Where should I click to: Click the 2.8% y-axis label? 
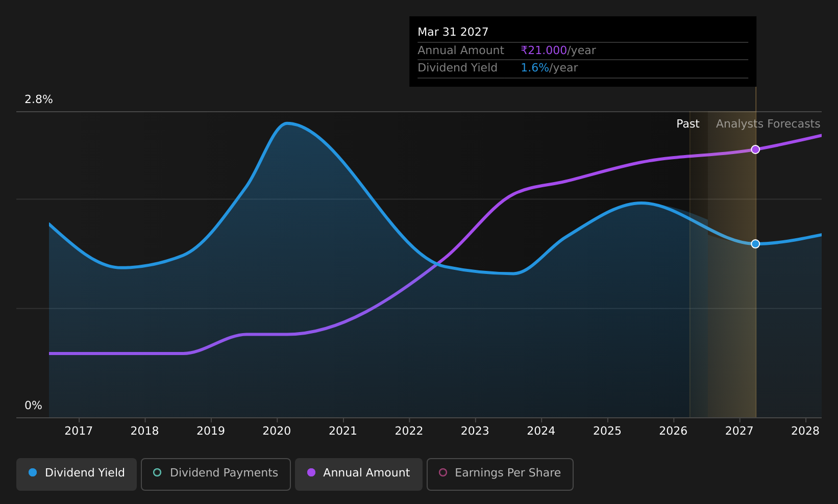(39, 99)
